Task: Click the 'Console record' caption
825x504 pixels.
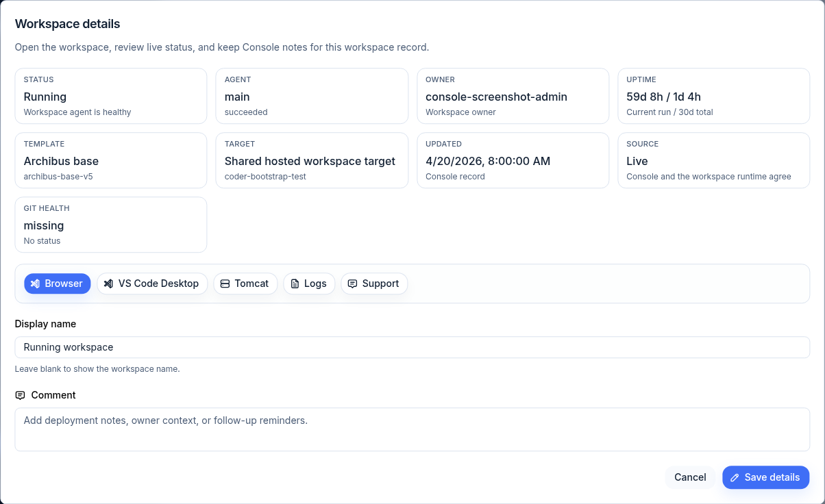Action: coord(455,177)
